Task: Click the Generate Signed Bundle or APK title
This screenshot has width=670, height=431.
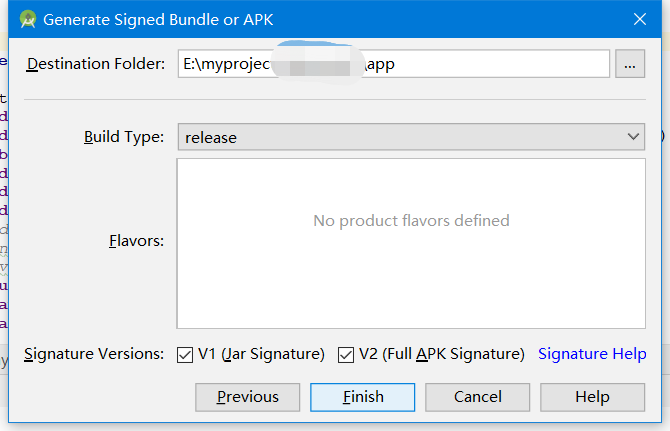Action: pos(158,20)
